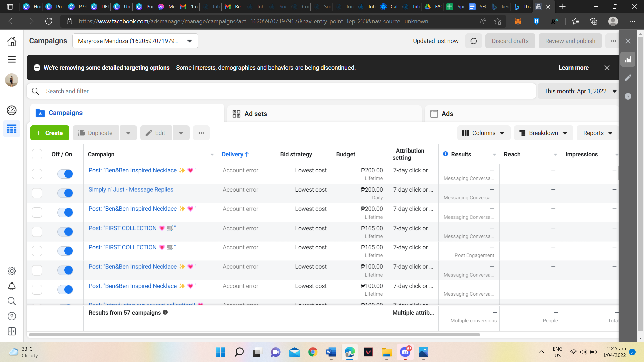Open the charts view icon in right panel
Image resolution: width=644 pixels, height=362 pixels.
(628, 59)
